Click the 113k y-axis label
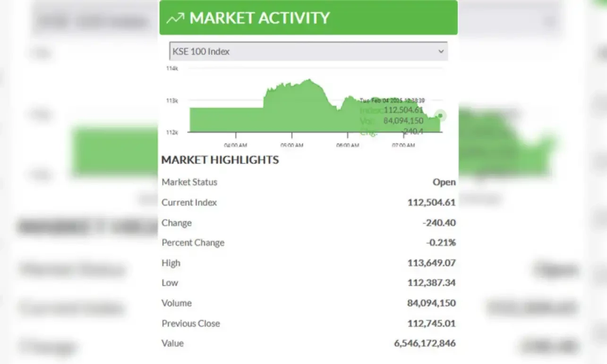This screenshot has width=607, height=364. [172, 101]
